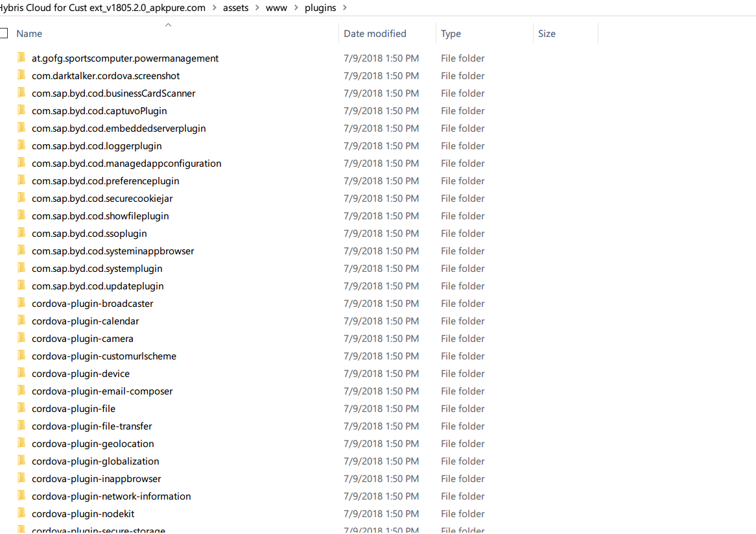Viewport: 756px width, 534px height.
Task: Click folder icon of com.darktalker.cordova.screenshot
Action: coord(21,75)
